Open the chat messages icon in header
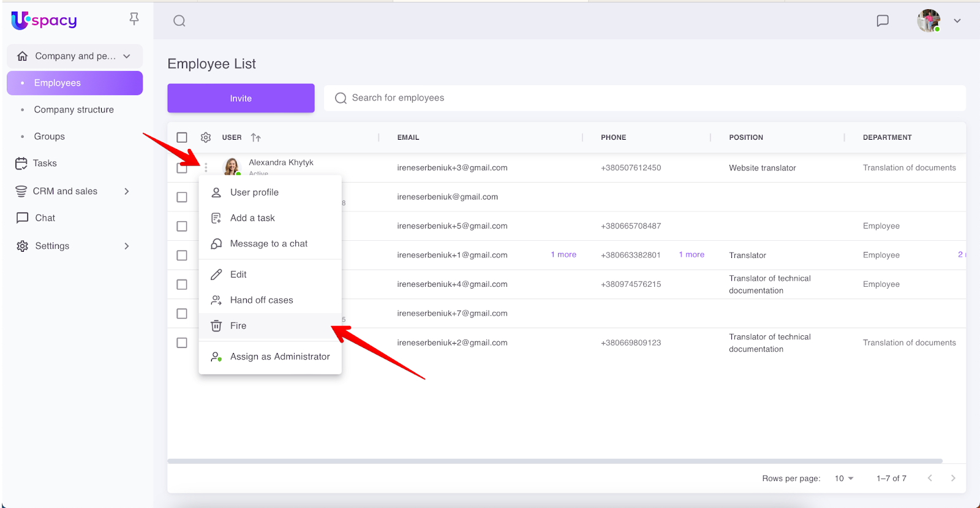The image size is (980, 508). 883,21
